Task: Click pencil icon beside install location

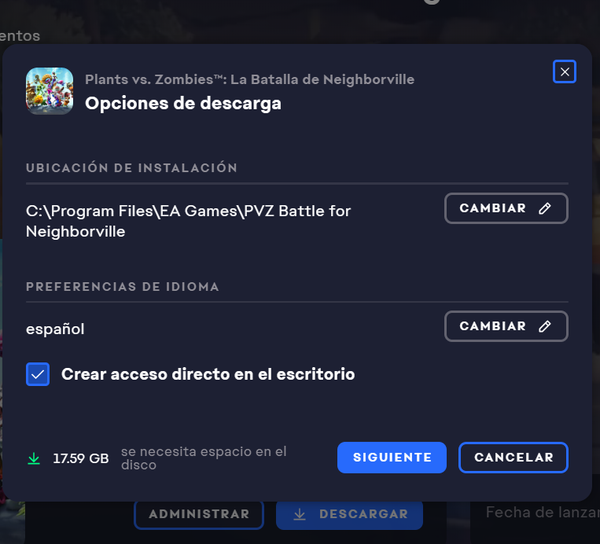Action: (x=545, y=208)
